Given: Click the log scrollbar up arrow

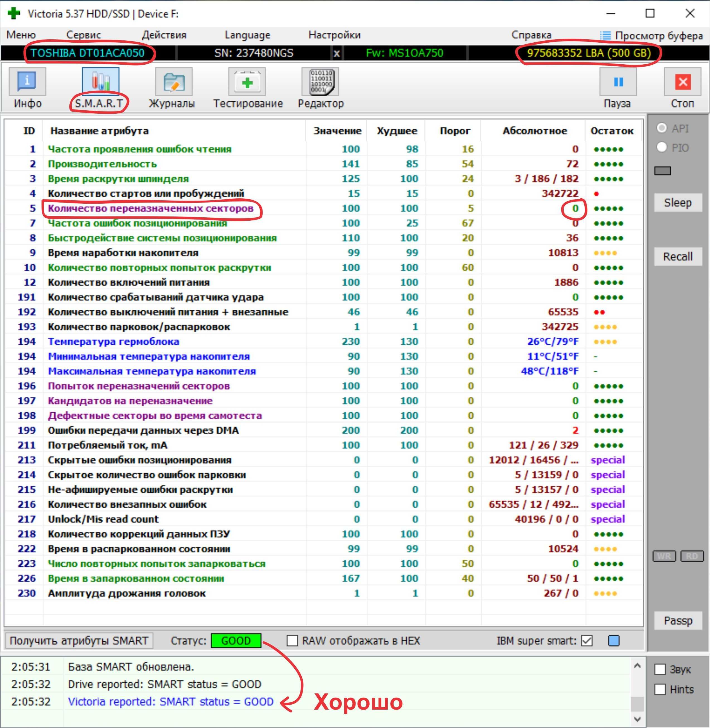Looking at the screenshot, I should (637, 666).
